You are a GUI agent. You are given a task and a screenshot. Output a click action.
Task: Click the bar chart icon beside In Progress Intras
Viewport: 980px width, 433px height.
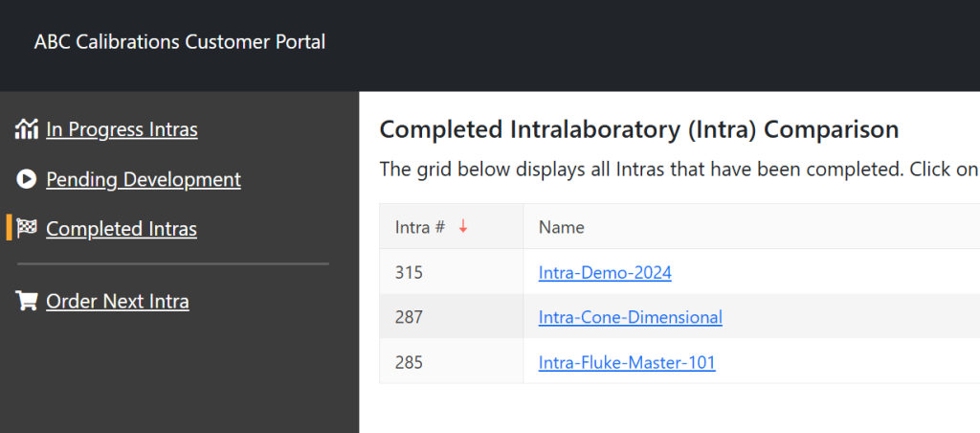point(26,129)
